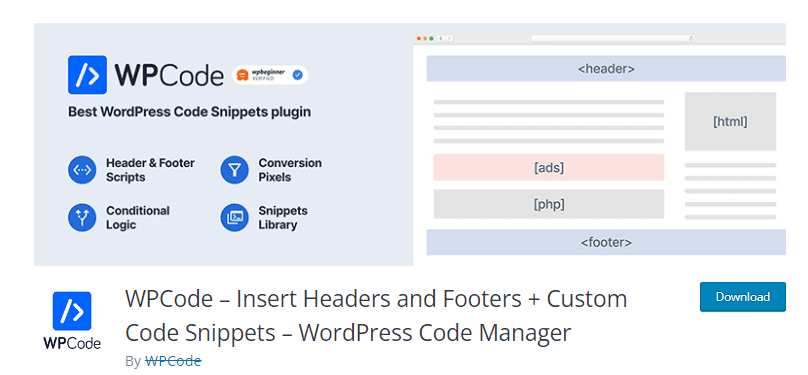
Task: Click the "Conversion Pixels" label
Action: pos(290,170)
